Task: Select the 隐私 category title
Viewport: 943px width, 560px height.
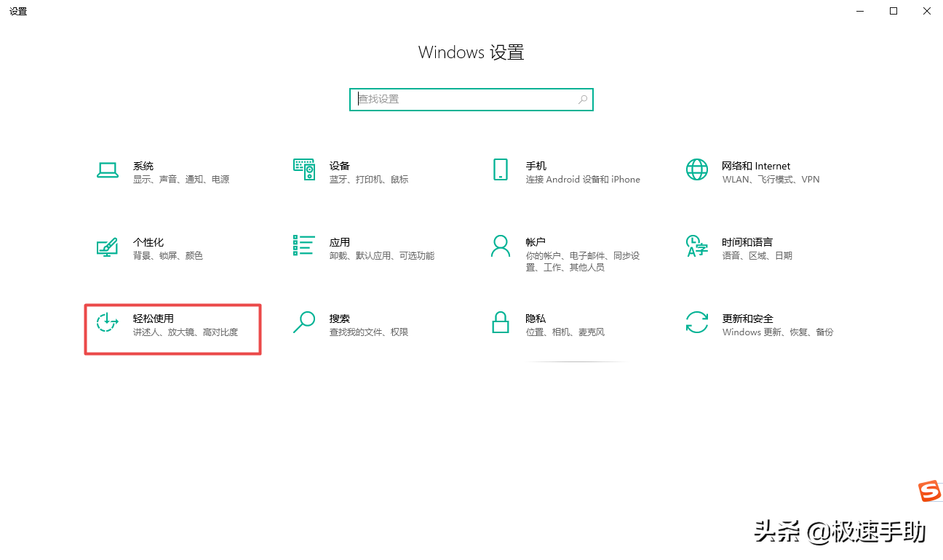Action: 536,319
